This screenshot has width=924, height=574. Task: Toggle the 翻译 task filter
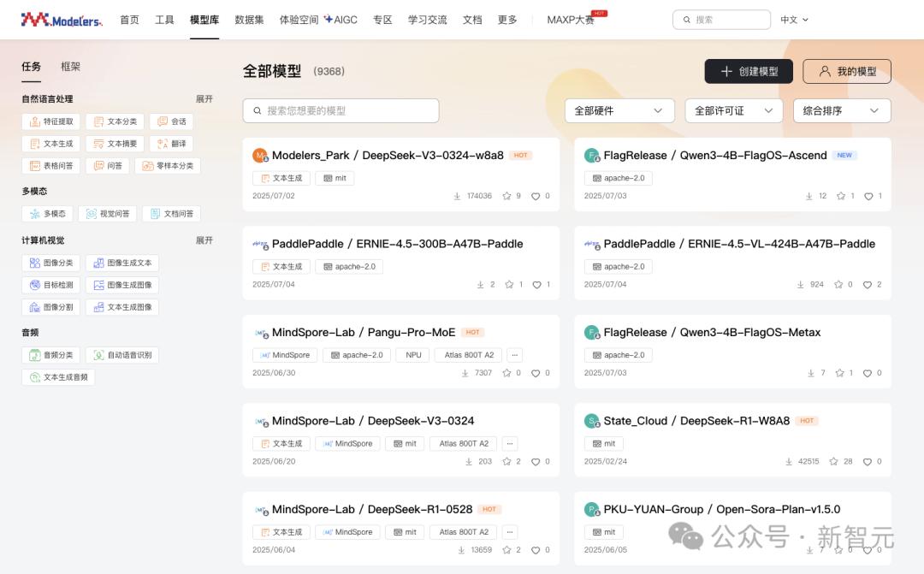pyautogui.click(x=171, y=143)
